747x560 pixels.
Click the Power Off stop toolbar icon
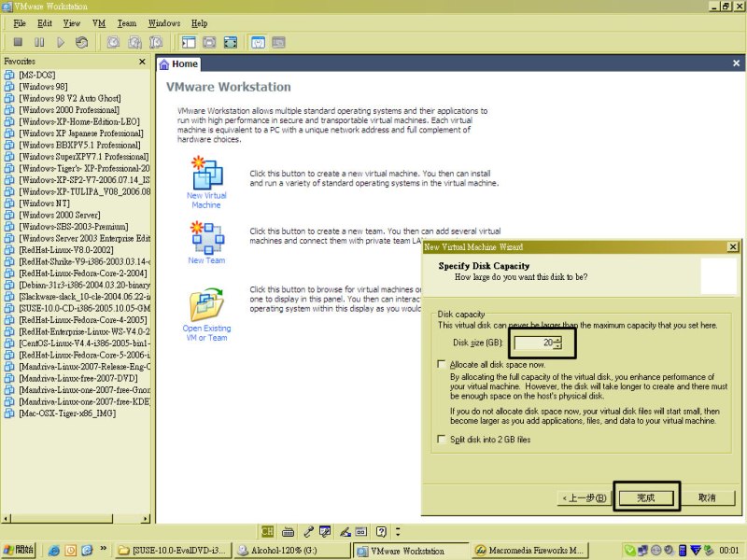click(18, 42)
